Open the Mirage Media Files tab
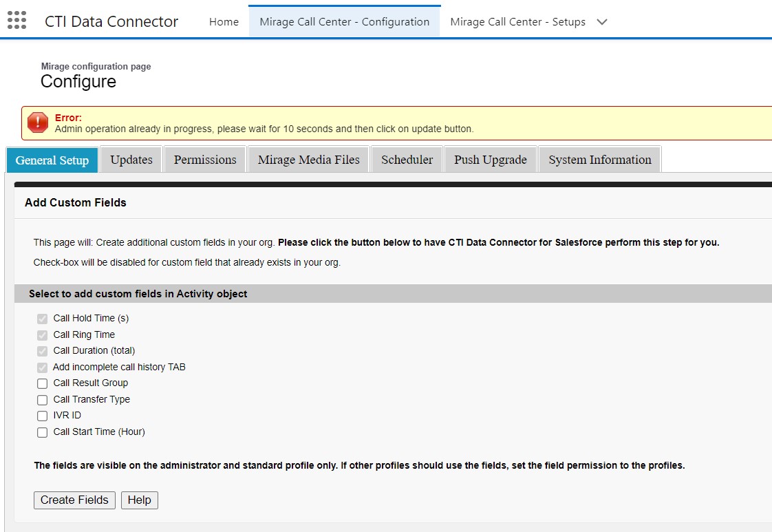 tap(309, 160)
